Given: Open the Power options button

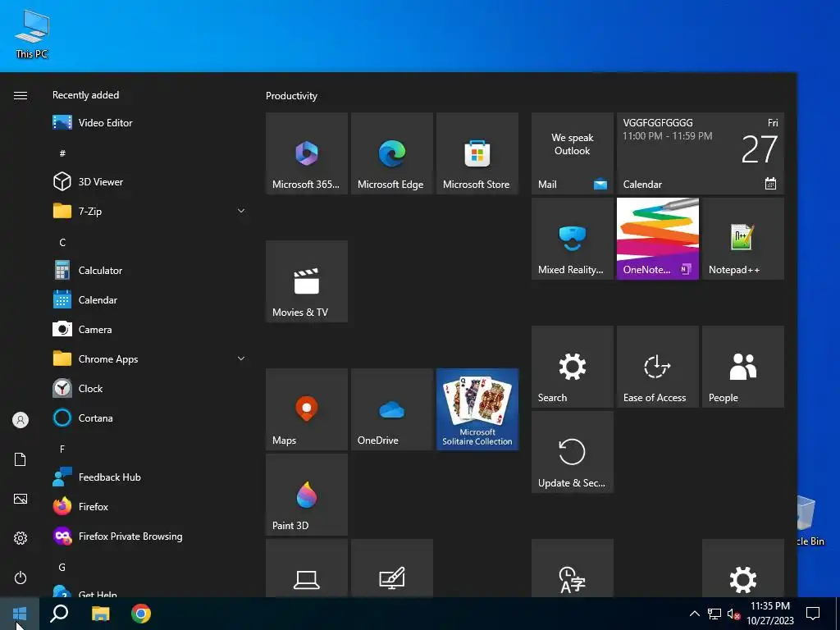Looking at the screenshot, I should click(x=21, y=577).
